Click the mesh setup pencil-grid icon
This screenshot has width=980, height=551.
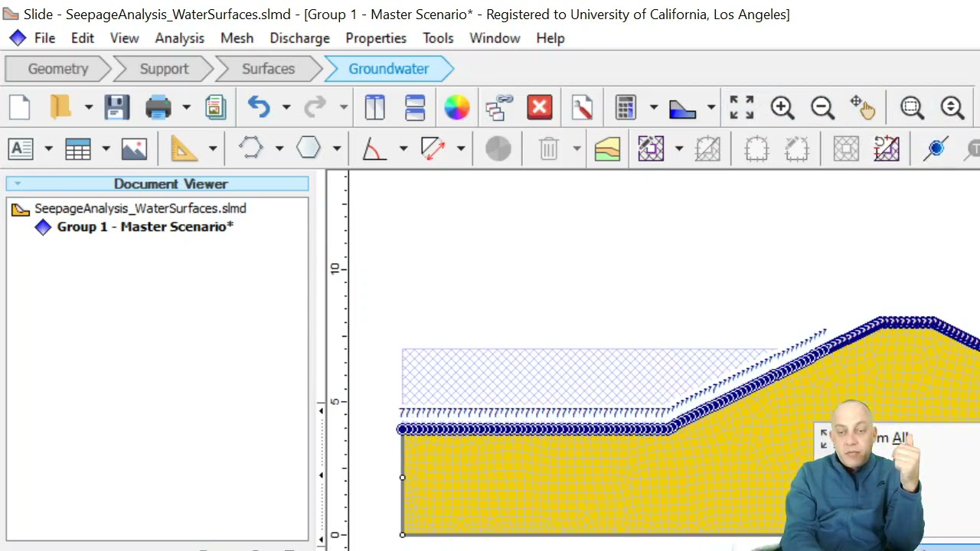coord(651,148)
